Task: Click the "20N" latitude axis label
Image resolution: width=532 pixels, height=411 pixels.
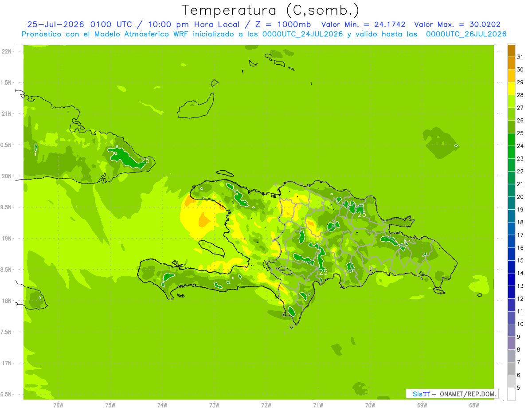Action: pyautogui.click(x=7, y=176)
